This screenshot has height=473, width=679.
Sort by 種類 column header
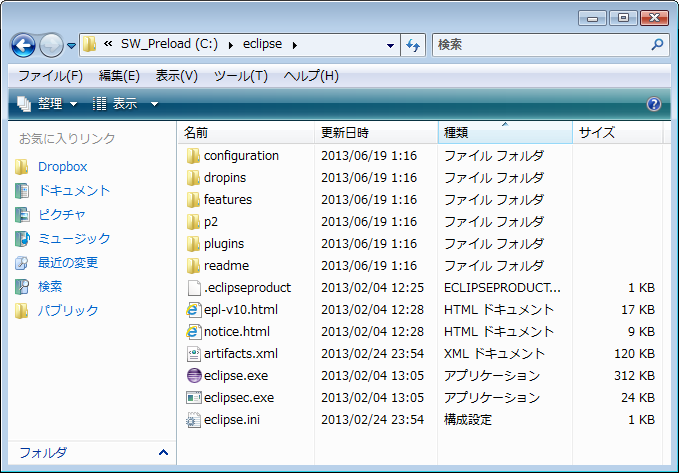505,133
